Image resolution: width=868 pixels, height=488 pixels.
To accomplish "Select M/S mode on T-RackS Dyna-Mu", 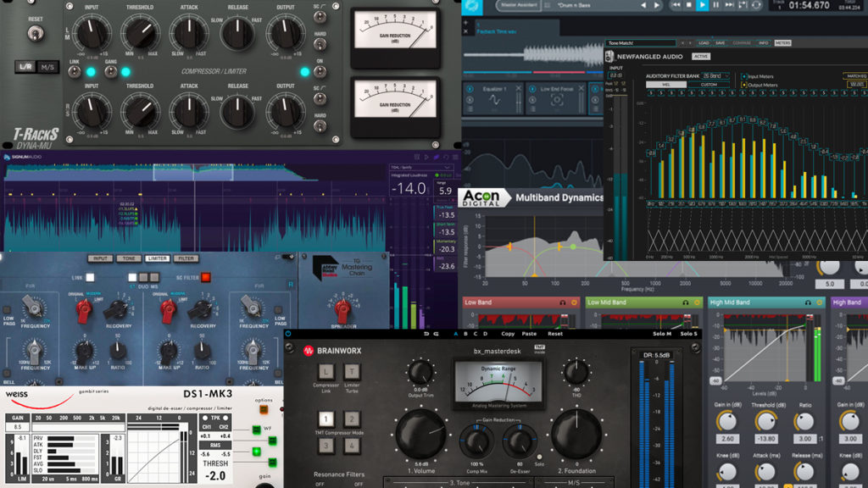I will [47, 67].
